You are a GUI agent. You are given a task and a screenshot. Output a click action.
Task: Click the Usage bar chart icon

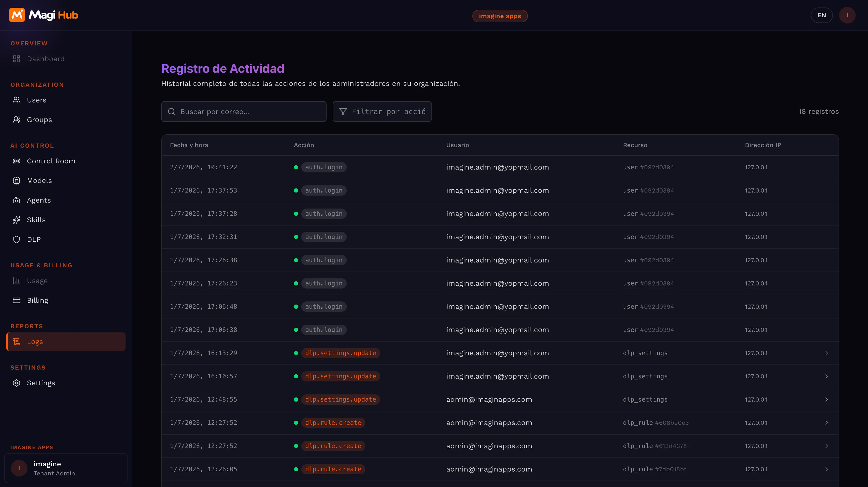click(17, 281)
